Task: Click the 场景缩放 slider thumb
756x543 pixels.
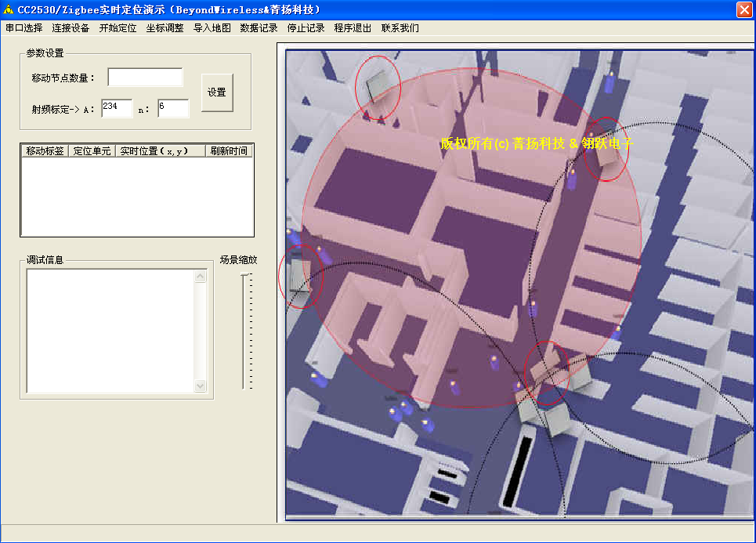Action: pyautogui.click(x=245, y=274)
